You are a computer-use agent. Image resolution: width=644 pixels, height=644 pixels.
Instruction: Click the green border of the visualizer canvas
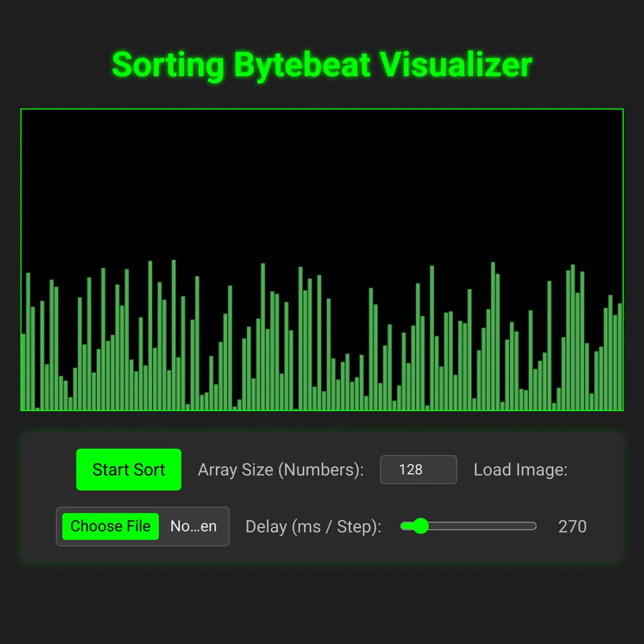(321, 109)
